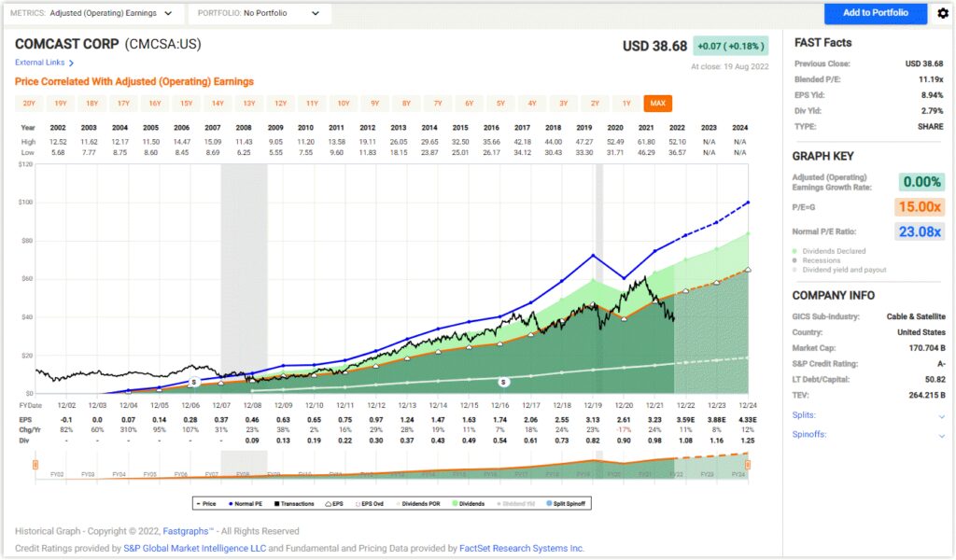The image size is (956, 560).
Task: Select the 7Y time range
Action: coord(438,104)
